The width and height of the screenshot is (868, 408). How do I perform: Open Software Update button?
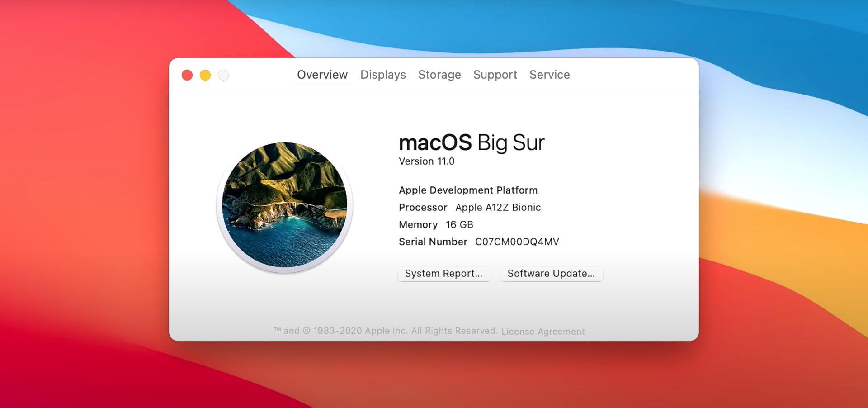tap(551, 274)
